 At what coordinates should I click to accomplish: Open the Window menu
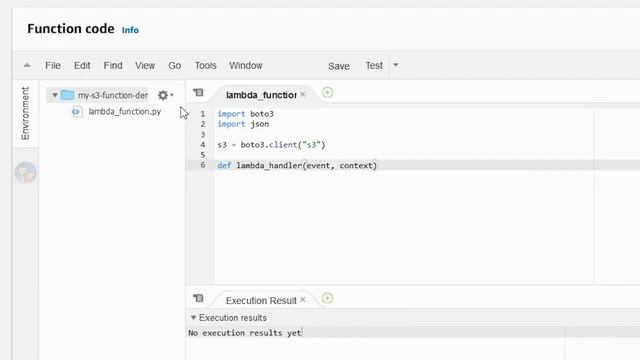point(246,66)
